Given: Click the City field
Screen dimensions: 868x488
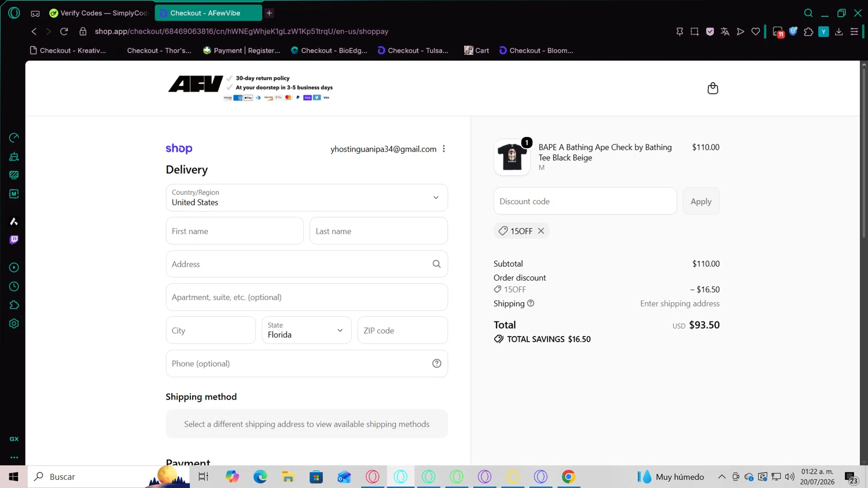Looking at the screenshot, I should (211, 330).
